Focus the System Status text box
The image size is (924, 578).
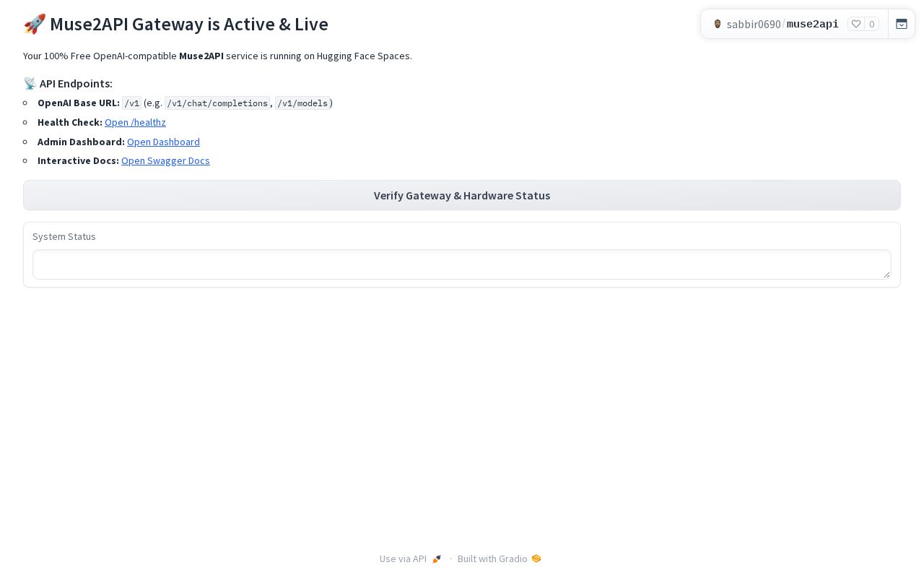click(462, 264)
